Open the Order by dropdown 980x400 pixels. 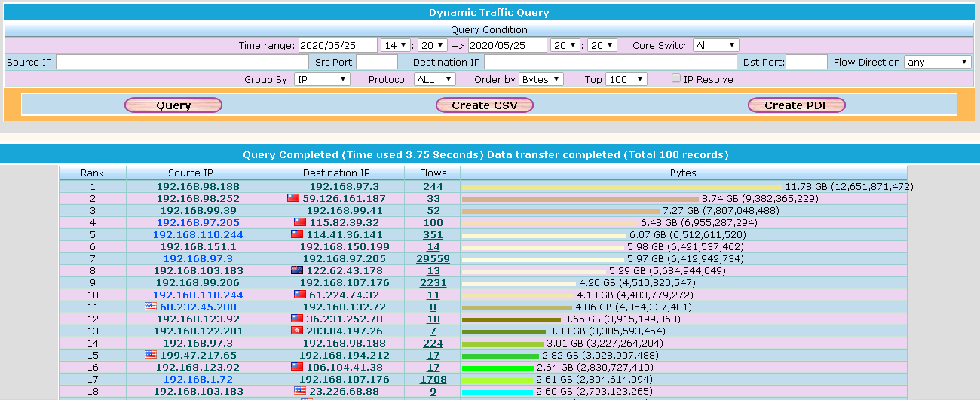[x=541, y=79]
